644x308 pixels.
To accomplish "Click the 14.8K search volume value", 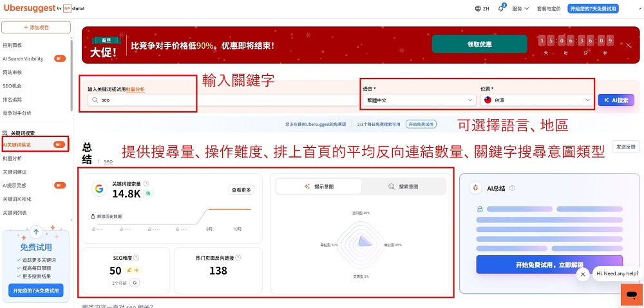I will coord(126,194).
